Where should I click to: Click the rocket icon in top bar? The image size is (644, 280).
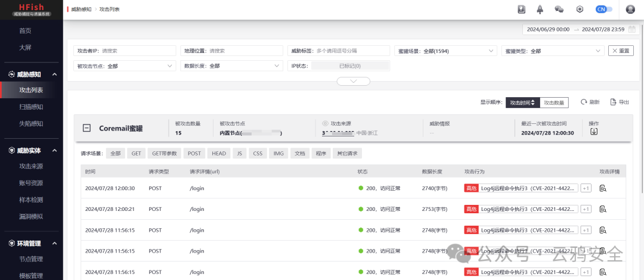tap(540, 10)
